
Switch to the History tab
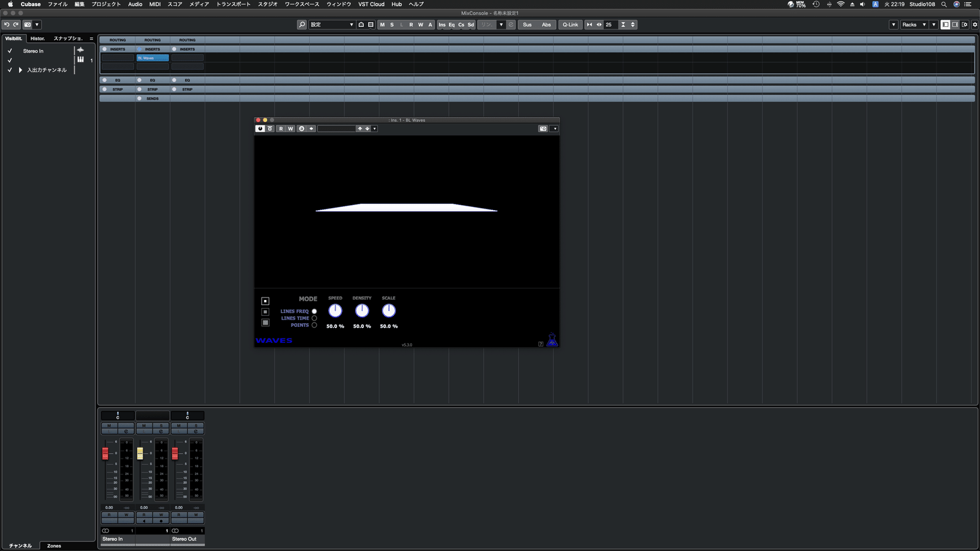[x=38, y=38]
